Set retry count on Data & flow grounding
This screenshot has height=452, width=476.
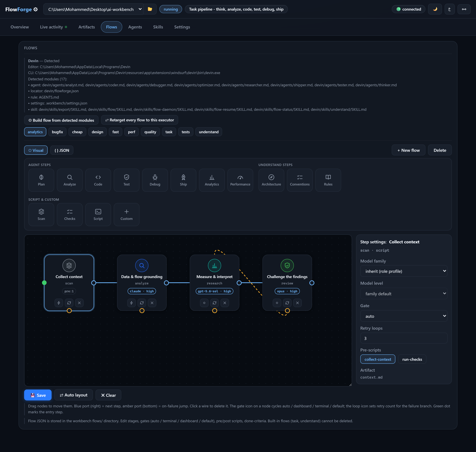point(142,303)
